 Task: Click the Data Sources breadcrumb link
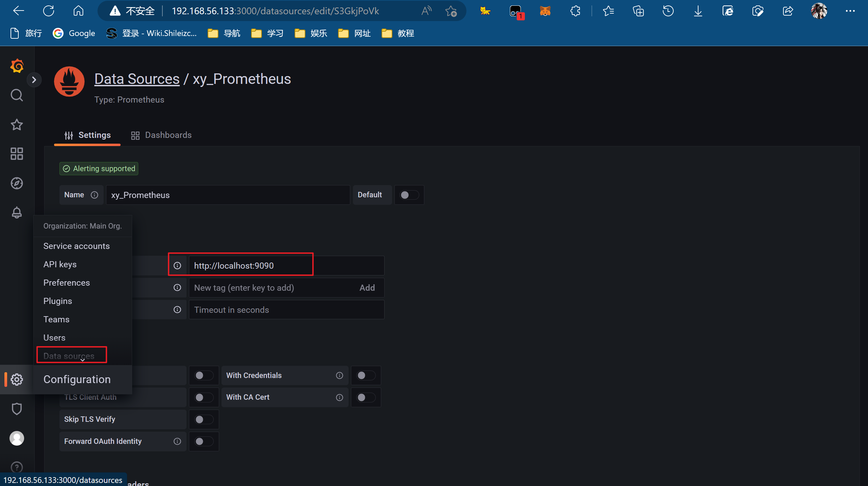click(137, 79)
